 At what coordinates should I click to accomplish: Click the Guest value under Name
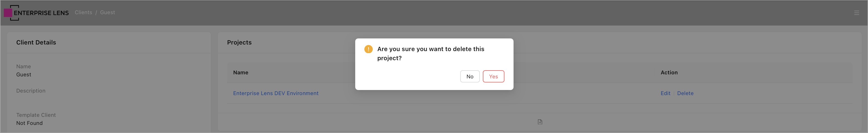click(24, 75)
